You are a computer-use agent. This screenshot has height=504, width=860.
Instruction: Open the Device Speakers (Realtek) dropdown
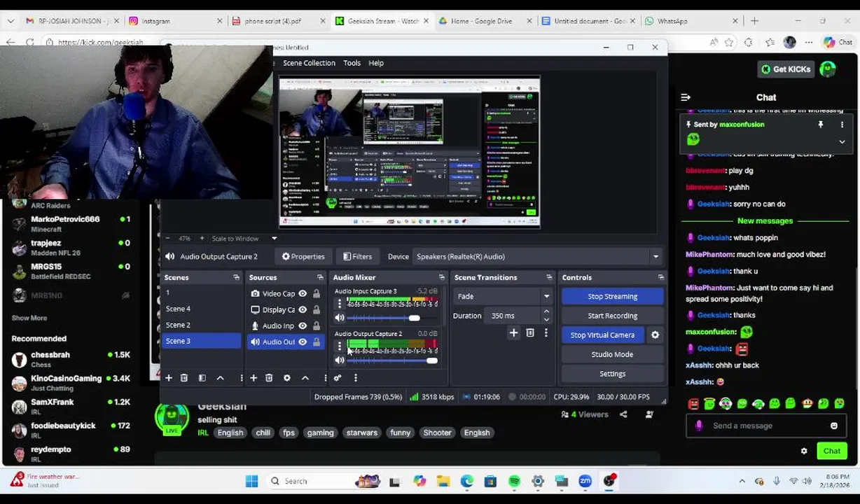[x=537, y=257]
